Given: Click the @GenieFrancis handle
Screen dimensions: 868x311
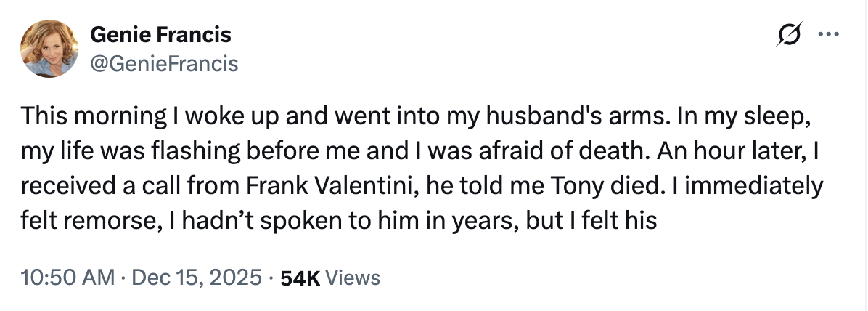Looking at the screenshot, I should point(163,64).
